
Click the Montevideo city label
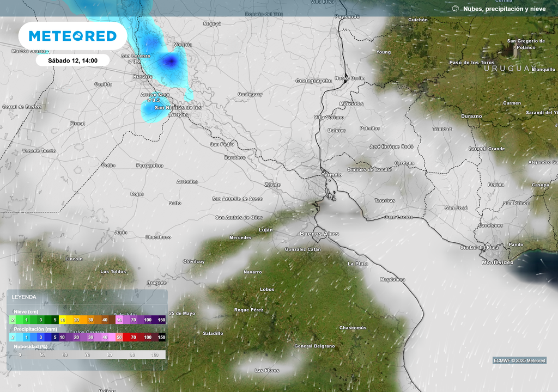pyautogui.click(x=498, y=262)
